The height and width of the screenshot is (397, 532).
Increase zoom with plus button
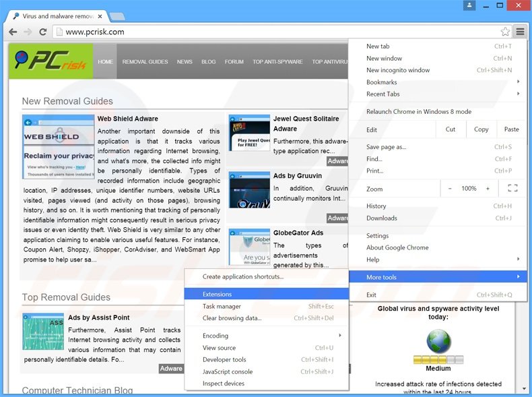tap(488, 189)
